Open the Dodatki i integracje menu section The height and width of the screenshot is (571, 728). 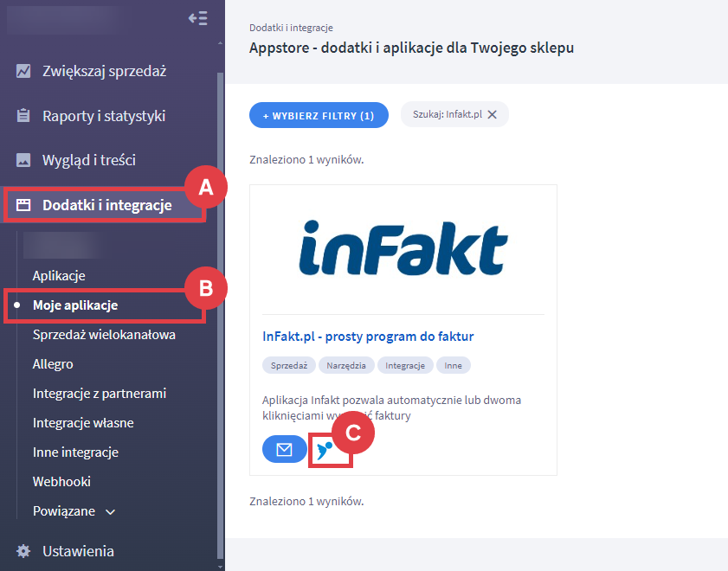point(106,205)
